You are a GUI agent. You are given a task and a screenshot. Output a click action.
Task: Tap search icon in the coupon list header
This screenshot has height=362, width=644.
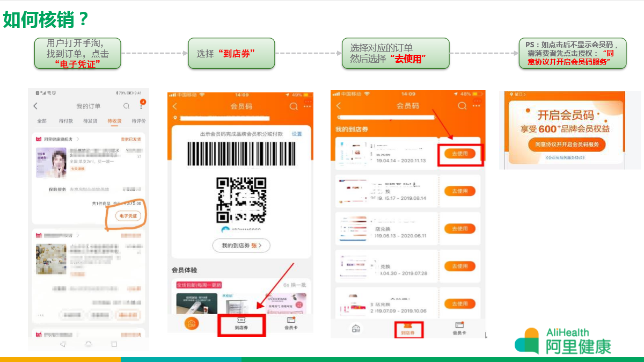[x=462, y=106]
